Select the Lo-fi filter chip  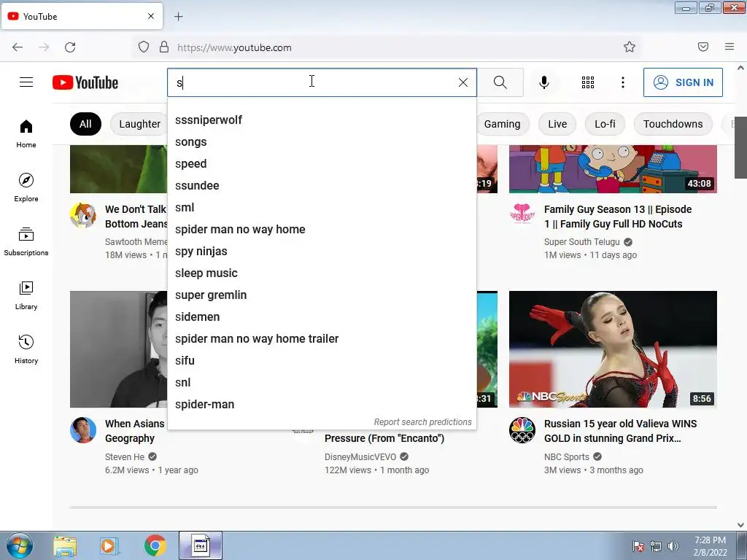tap(605, 124)
